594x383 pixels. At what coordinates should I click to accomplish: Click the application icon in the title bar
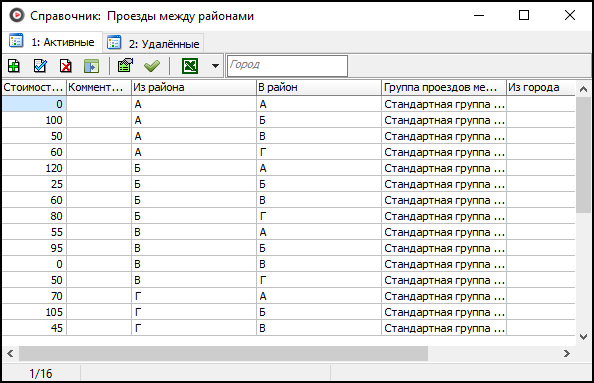tap(16, 16)
